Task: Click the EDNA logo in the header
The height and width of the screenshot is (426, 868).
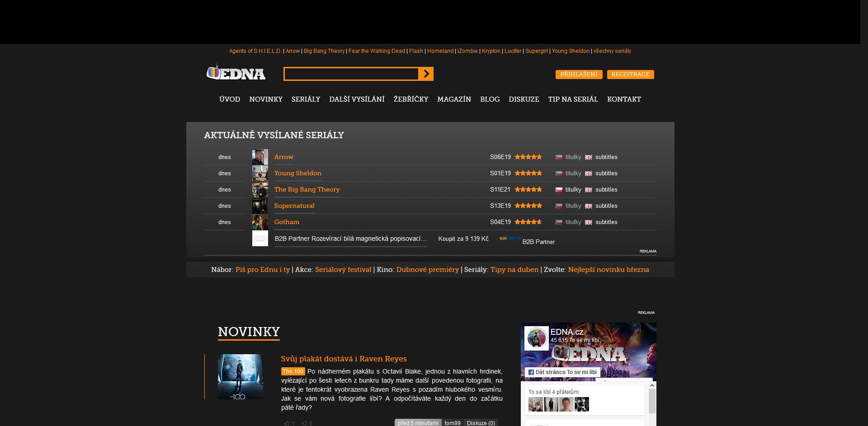Action: 236,72
